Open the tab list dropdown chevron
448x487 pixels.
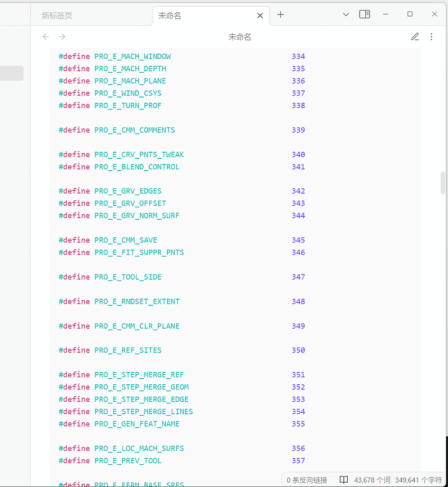346,15
